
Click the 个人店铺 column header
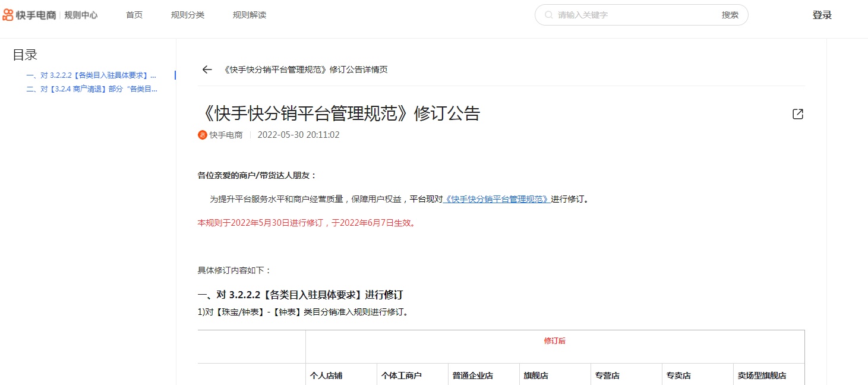326,375
